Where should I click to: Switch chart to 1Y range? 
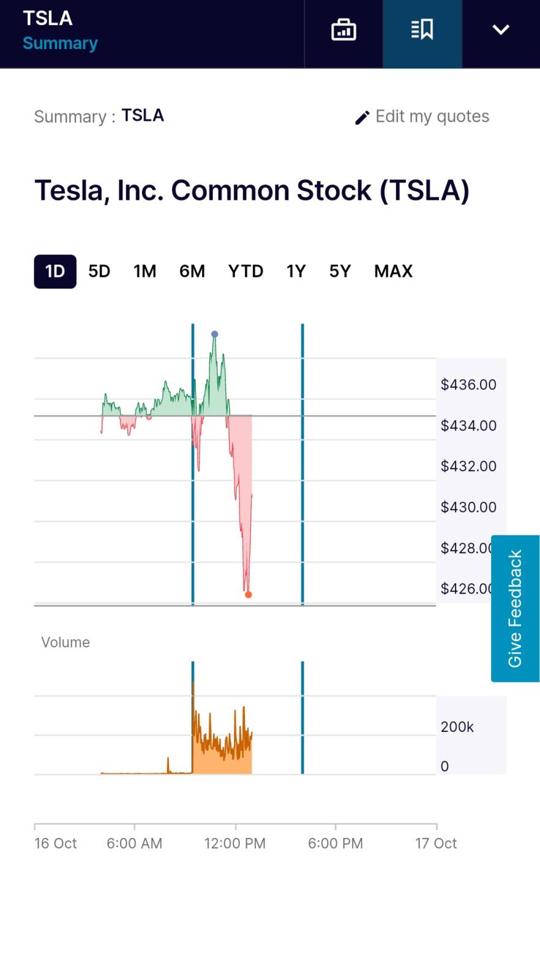tap(296, 271)
